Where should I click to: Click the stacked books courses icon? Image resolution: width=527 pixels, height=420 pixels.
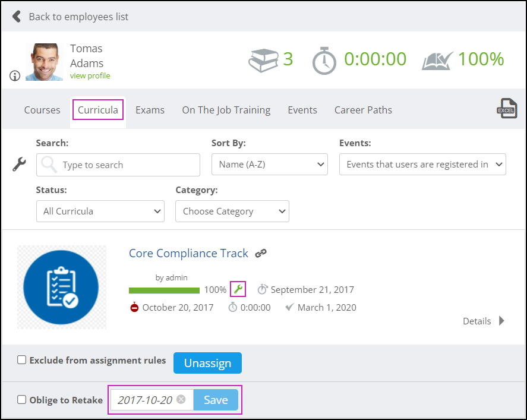263,60
